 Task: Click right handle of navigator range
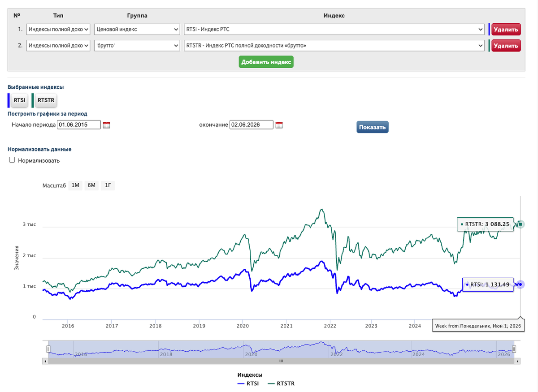(514, 349)
